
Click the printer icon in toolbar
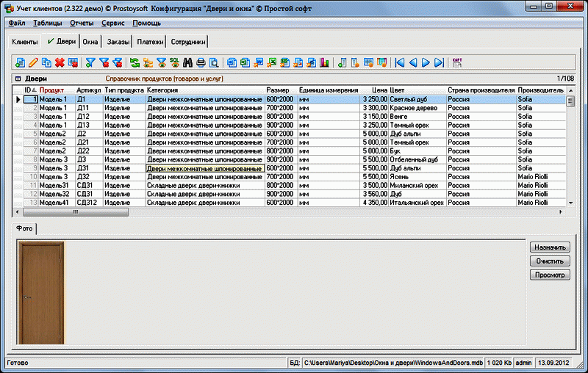[x=201, y=62]
